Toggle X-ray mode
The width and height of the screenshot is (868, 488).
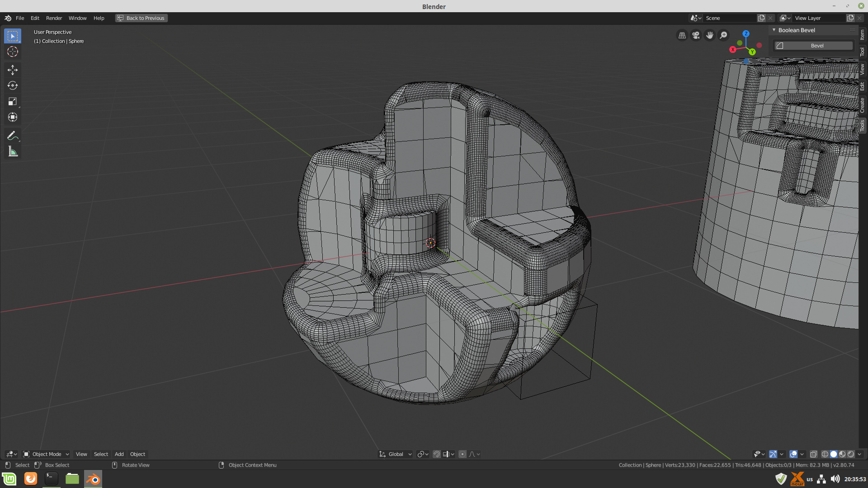(x=813, y=454)
